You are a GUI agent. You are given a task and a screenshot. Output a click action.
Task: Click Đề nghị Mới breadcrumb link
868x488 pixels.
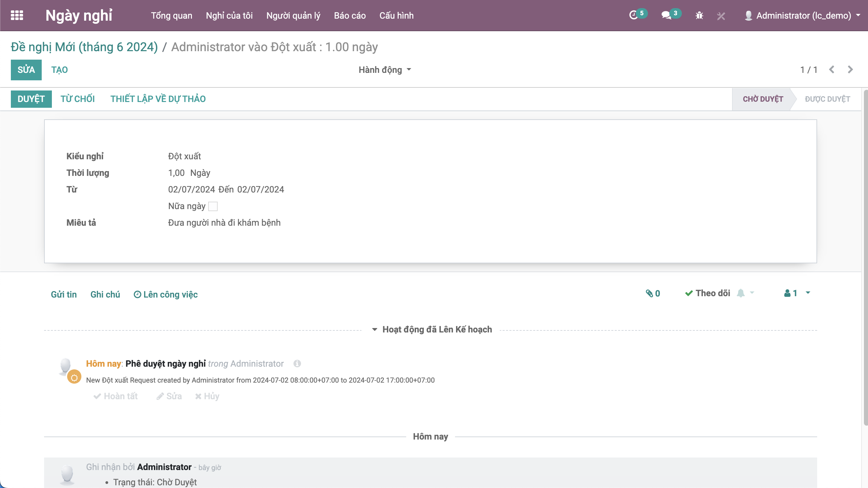(84, 47)
